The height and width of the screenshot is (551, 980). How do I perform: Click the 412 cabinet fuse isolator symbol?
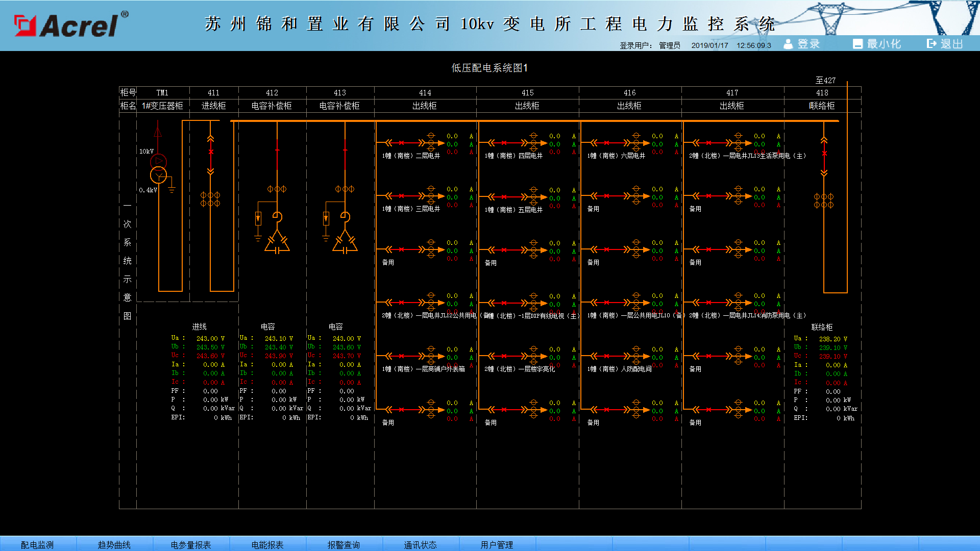coord(258,219)
